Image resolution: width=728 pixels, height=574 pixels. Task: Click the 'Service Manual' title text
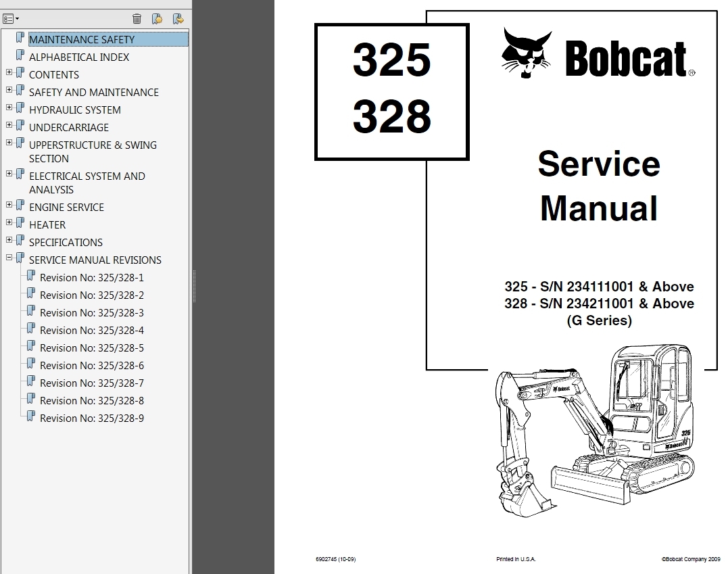[599, 186]
